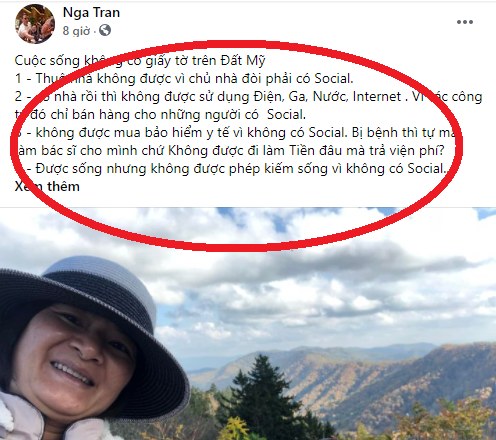This screenshot has height=440, width=496.
Task: Open Nga Tran's round profile picture
Action: pyautogui.click(x=35, y=24)
